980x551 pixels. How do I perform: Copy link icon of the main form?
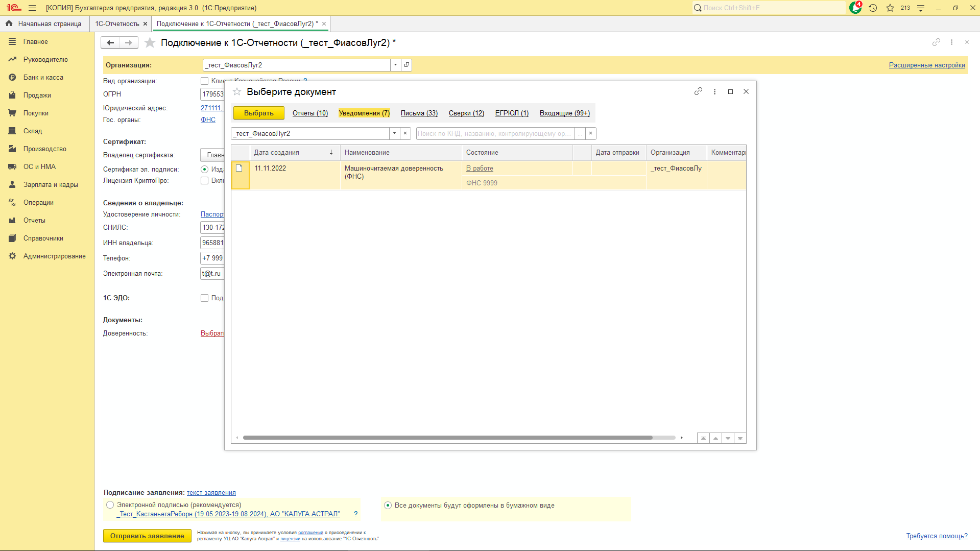pyautogui.click(x=936, y=42)
